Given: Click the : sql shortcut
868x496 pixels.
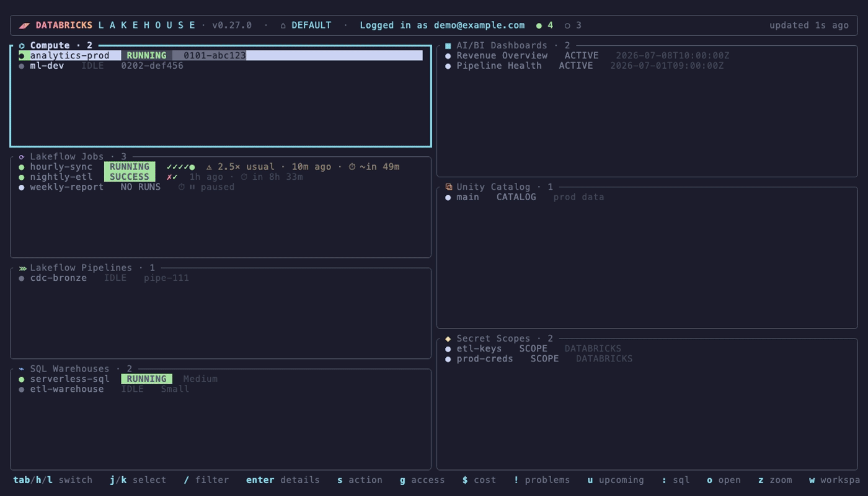Looking at the screenshot, I should click(x=675, y=480).
